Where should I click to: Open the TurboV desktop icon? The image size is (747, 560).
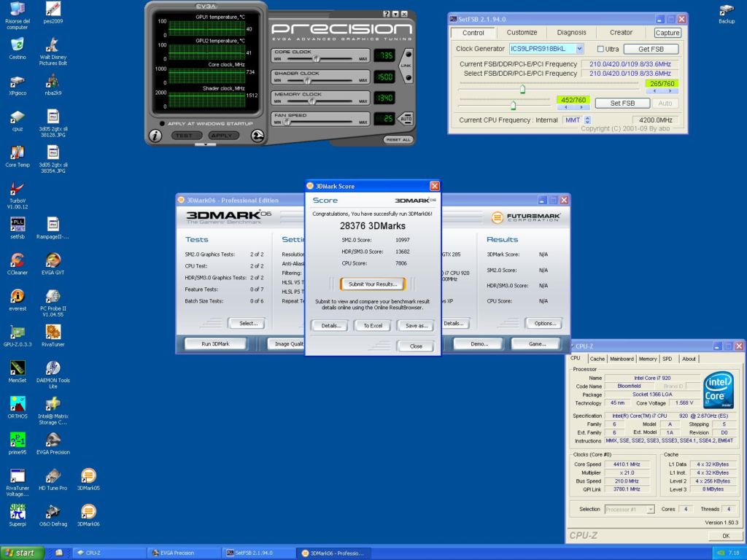pyautogui.click(x=18, y=195)
